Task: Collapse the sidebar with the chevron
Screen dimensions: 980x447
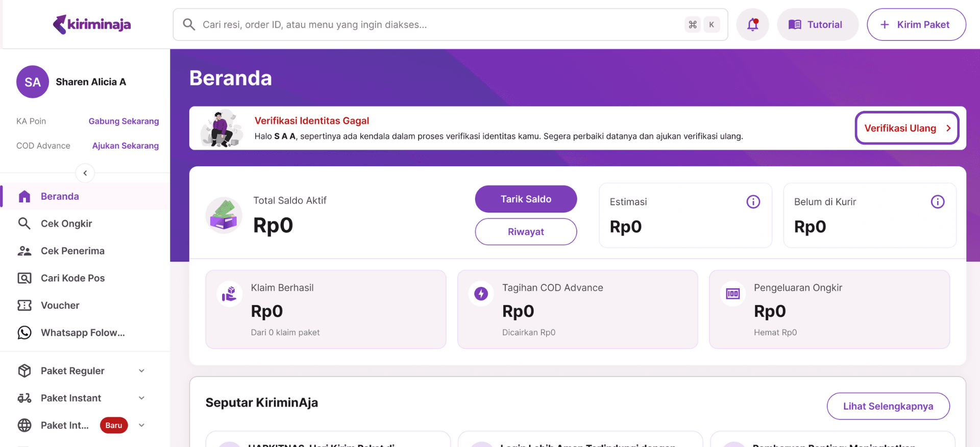Action: click(x=85, y=173)
